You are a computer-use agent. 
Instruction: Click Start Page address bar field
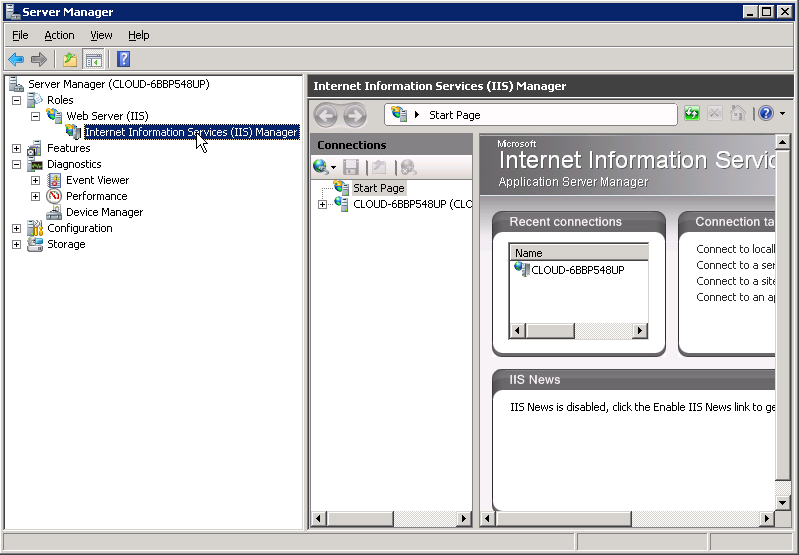530,115
